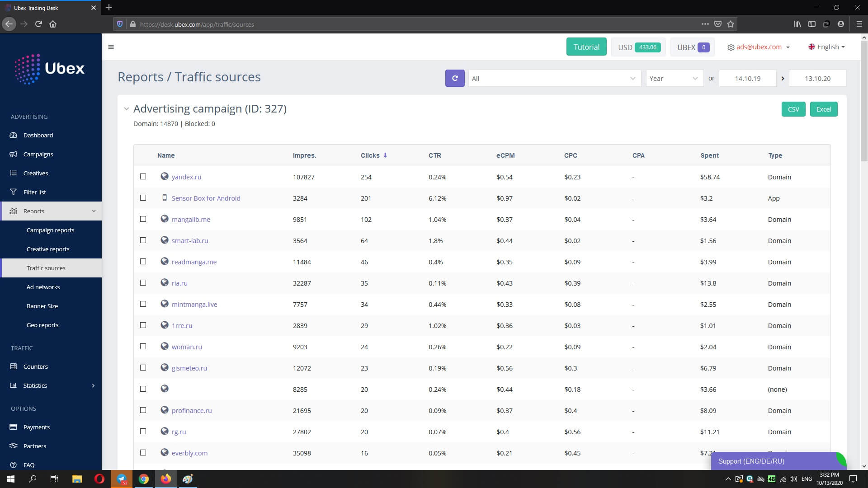
Task: Open Windows Start menu
Action: 11,479
